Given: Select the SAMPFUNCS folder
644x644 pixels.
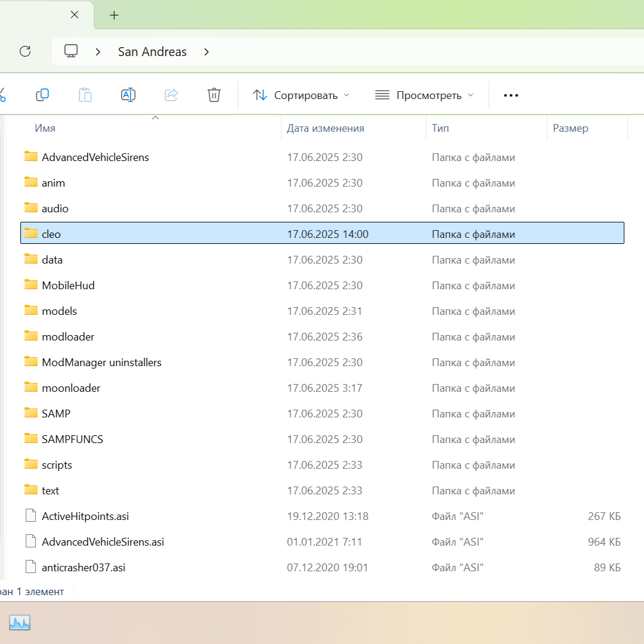Looking at the screenshot, I should coord(72,439).
